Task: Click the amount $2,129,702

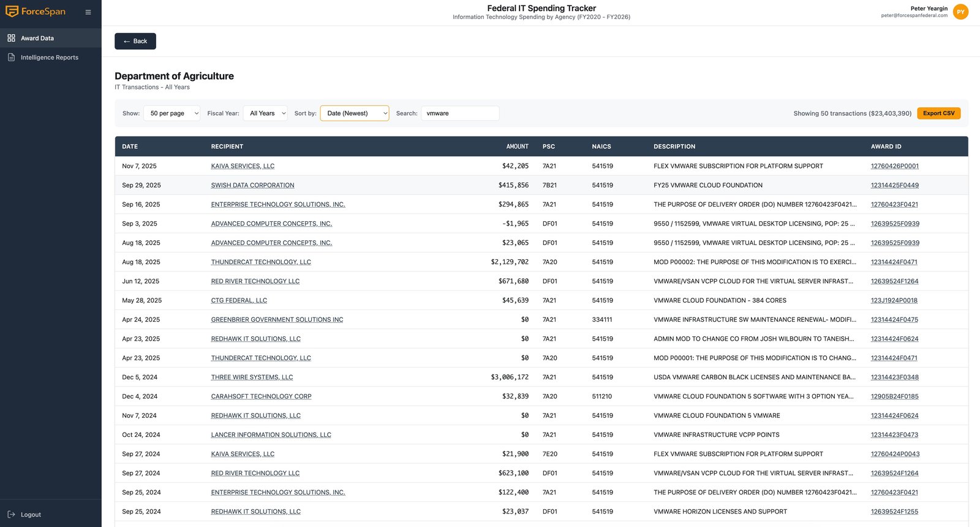Action: pyautogui.click(x=509, y=262)
